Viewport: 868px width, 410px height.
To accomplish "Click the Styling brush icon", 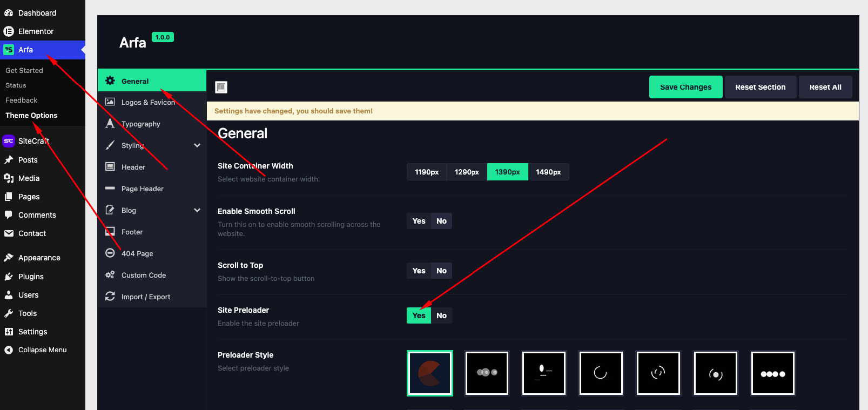I will 110,145.
